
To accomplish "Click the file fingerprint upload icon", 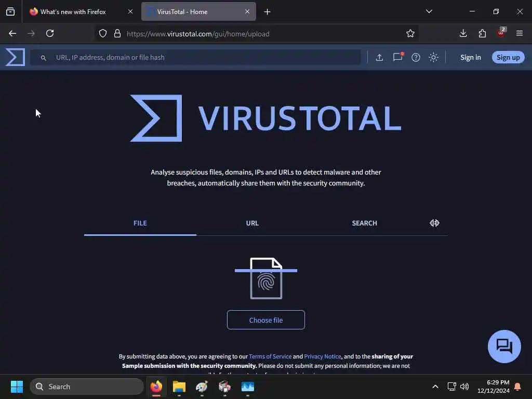I will [266, 278].
